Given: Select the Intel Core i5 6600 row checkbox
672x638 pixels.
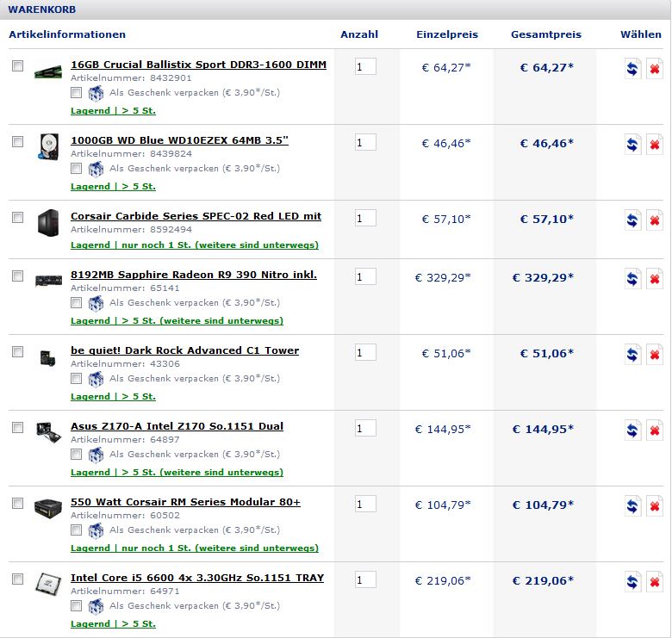Looking at the screenshot, I should tap(17, 579).
